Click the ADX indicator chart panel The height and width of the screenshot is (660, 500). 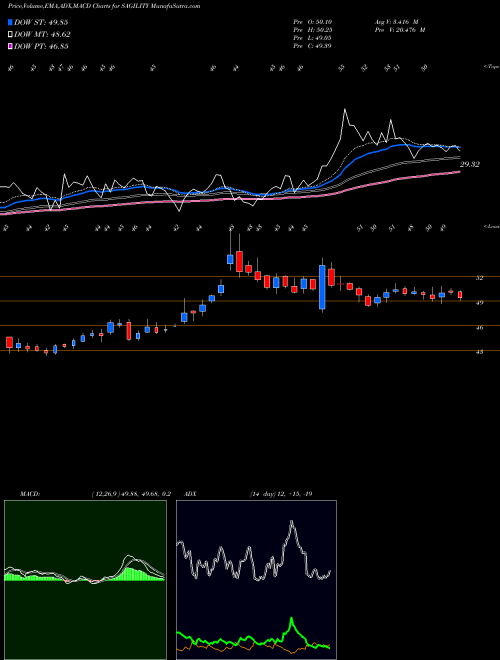point(256,580)
